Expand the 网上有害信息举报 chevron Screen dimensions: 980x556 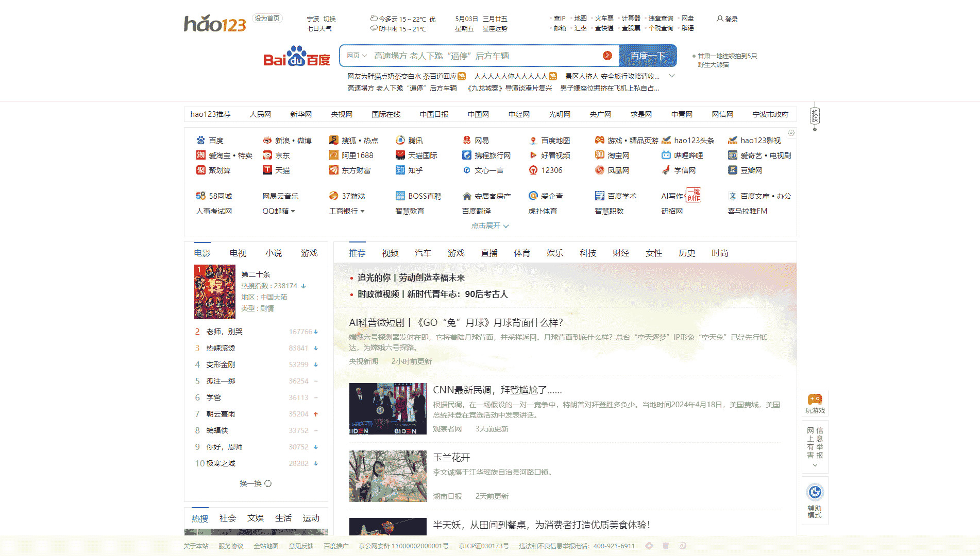pyautogui.click(x=815, y=465)
